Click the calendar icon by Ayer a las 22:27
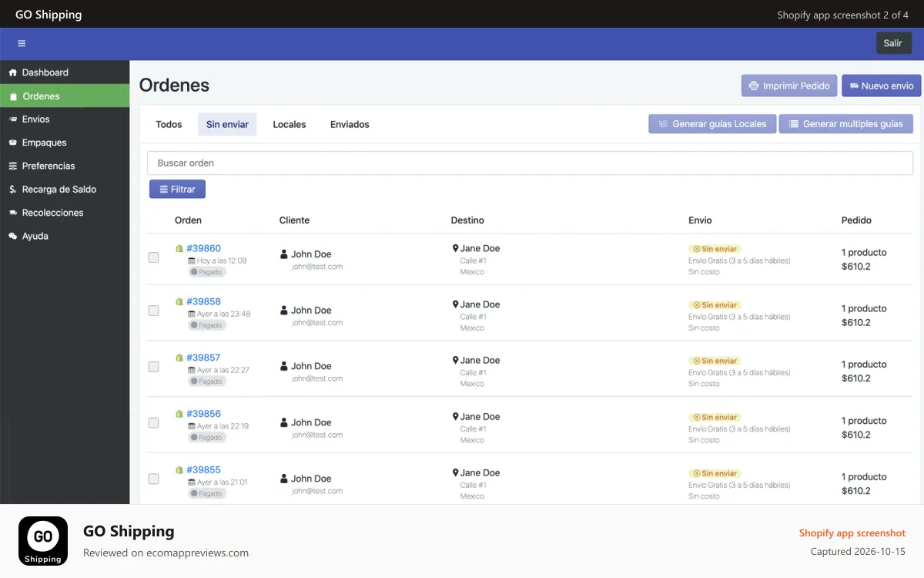The width and height of the screenshot is (924, 578). click(191, 370)
